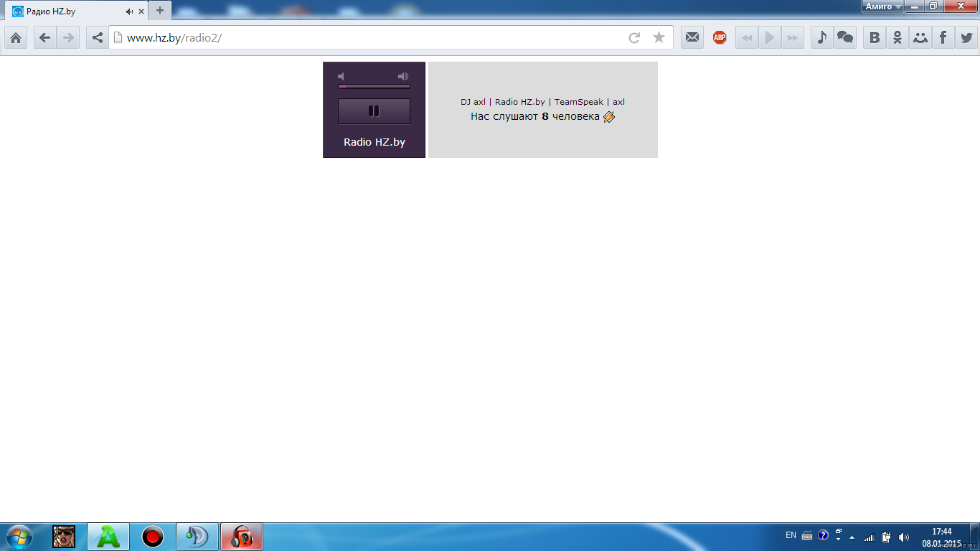Viewport: 980px width, 551px height.
Task: Open the sunglasses-face game icon in taskbar
Action: (x=64, y=537)
